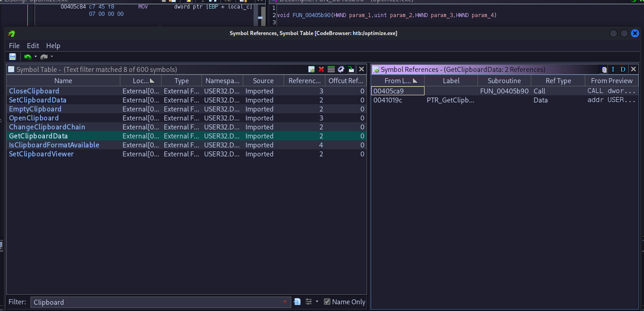This screenshot has width=644, height=311.
Task: Click the green arrow navigation icon in Symbol Table header
Action: [351, 69]
